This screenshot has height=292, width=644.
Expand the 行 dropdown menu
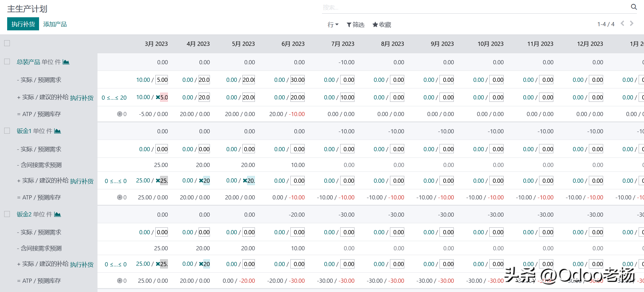coord(333,25)
